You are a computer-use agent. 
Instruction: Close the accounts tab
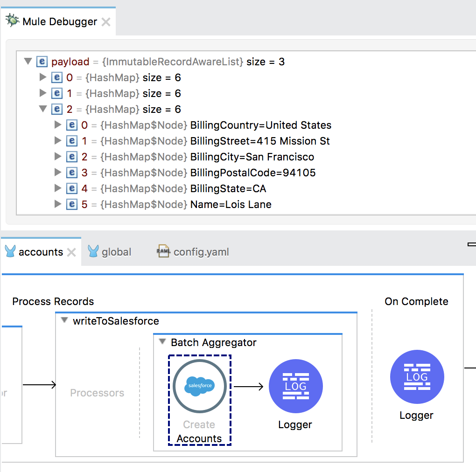(71, 252)
